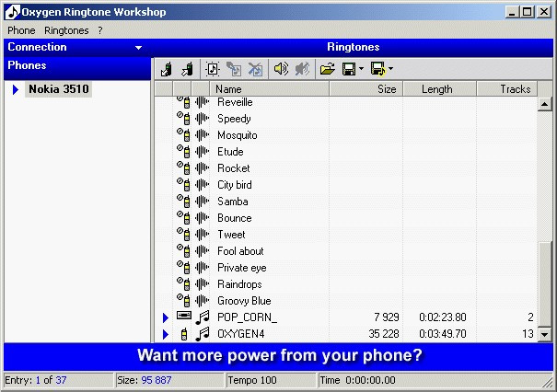The width and height of the screenshot is (557, 392).
Task: Click the blue arrow marker beside POP_CORN_
Action: click(x=165, y=317)
